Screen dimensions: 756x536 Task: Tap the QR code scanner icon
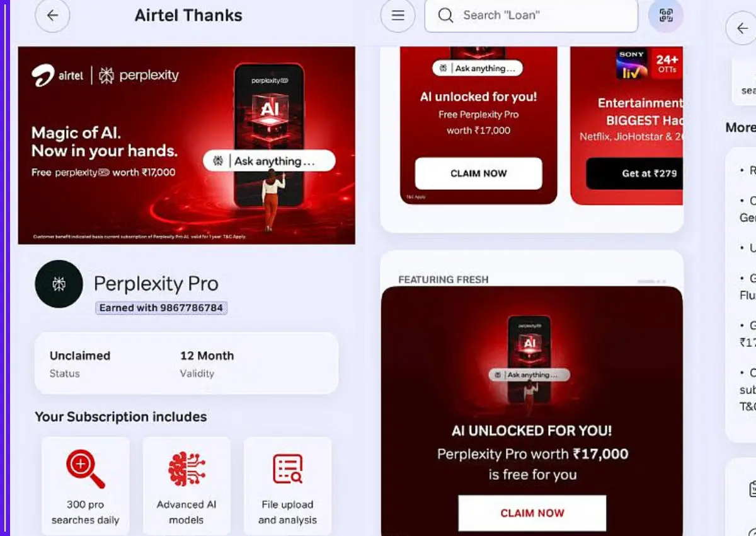click(665, 16)
